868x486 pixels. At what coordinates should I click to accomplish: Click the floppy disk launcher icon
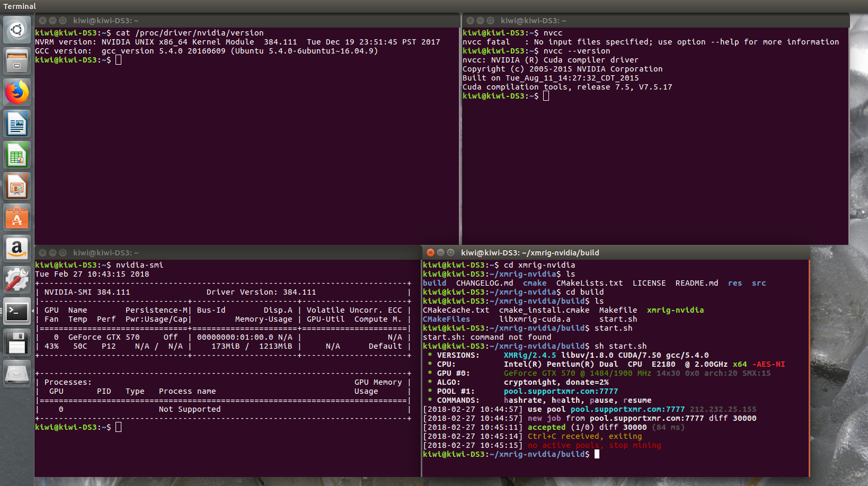pyautogui.click(x=17, y=342)
